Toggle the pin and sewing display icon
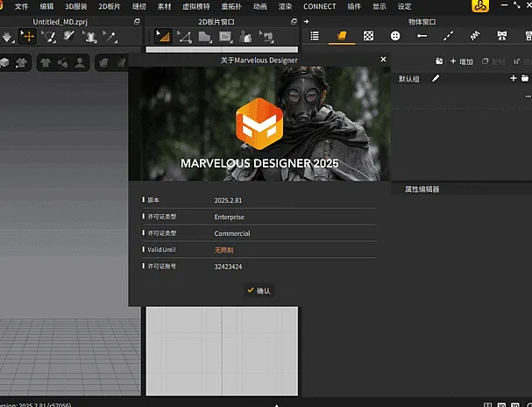532x407 pixels. tap(62, 62)
